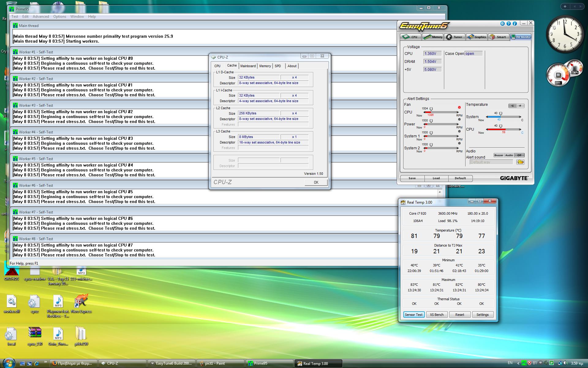Select the local desktop icon
This screenshot has height=368, width=588.
coord(11,336)
